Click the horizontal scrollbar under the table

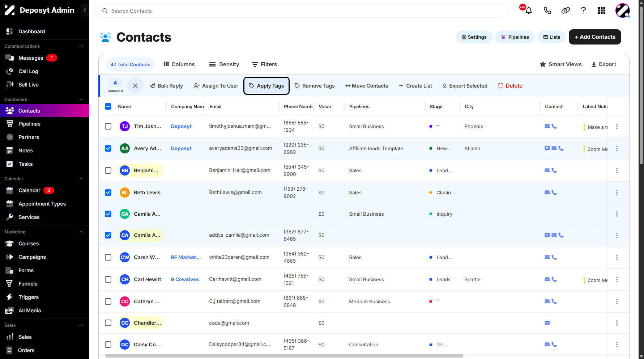[x=284, y=356]
